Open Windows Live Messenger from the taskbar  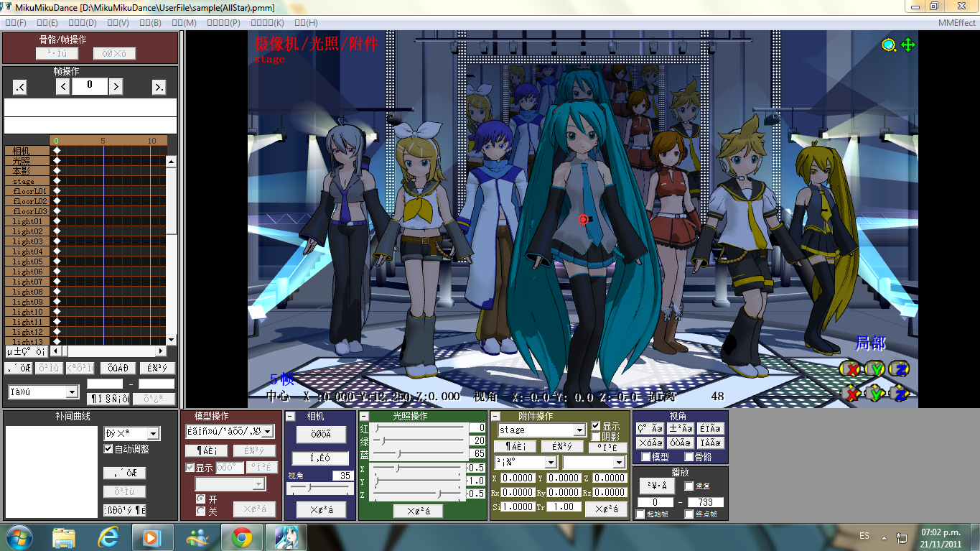pos(197,537)
